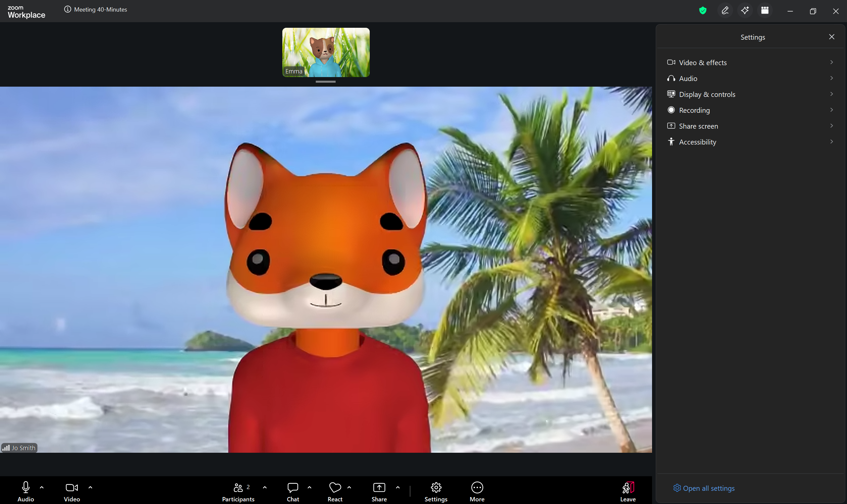Screen dimensions: 847x504
Task: Expand the Audio settings chevron
Action: click(831, 78)
